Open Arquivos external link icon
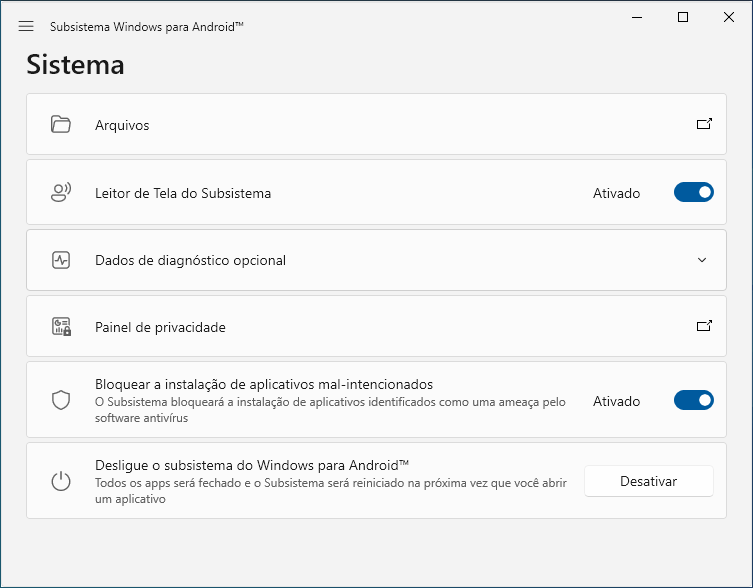 click(x=704, y=124)
